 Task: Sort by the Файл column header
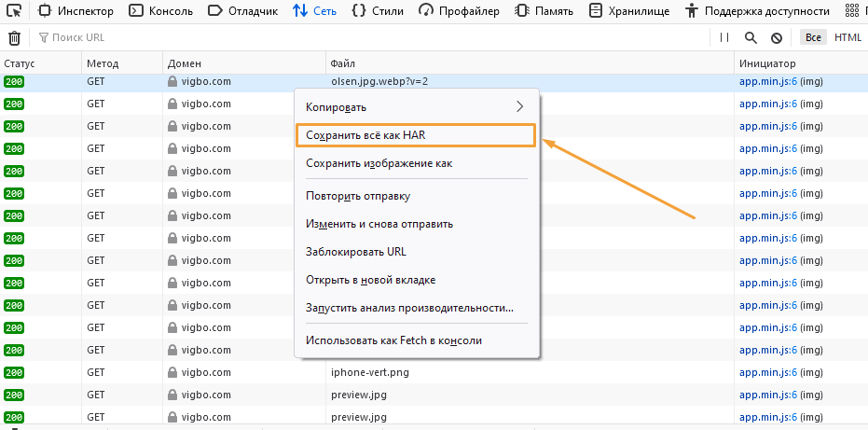pyautogui.click(x=530, y=63)
